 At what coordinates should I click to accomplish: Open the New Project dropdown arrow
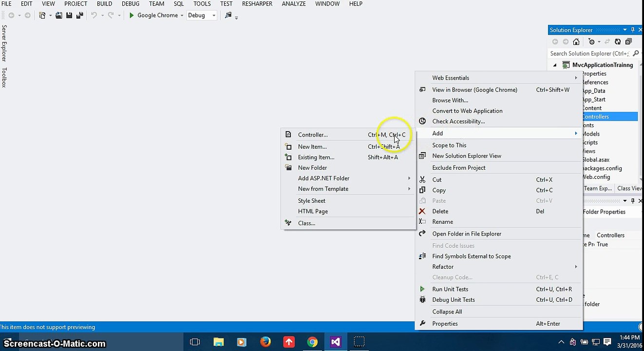pyautogui.click(x=50, y=16)
